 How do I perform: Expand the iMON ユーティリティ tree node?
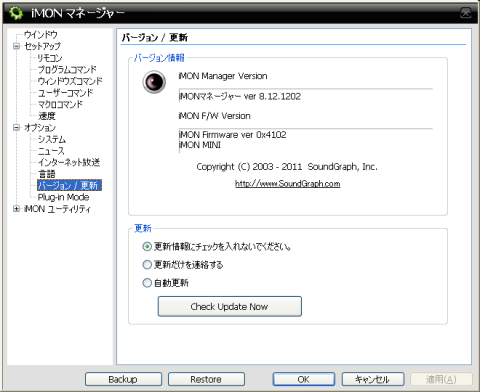click(x=16, y=209)
